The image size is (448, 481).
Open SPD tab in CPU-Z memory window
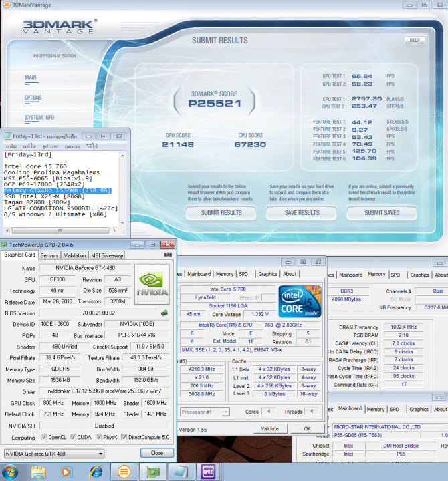point(395,275)
